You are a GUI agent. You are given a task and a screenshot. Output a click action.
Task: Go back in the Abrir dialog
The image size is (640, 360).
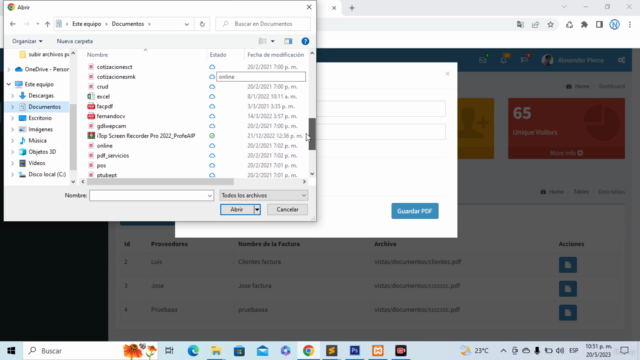click(13, 24)
